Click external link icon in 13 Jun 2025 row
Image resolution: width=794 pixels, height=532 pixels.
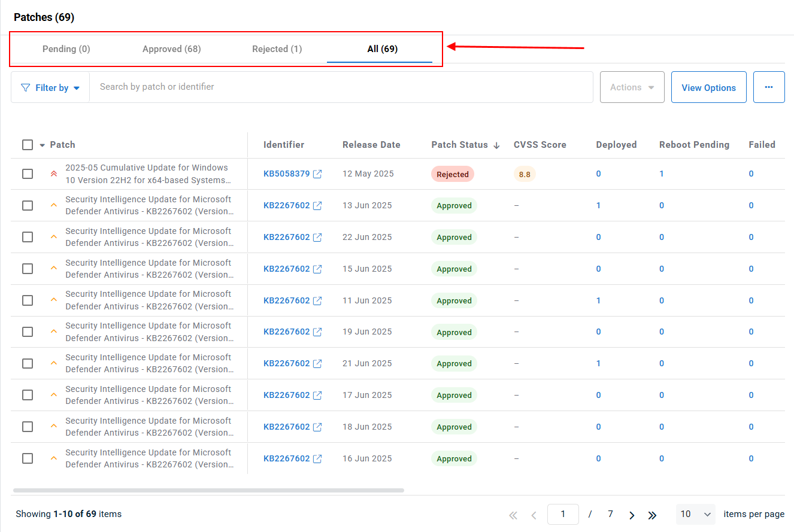pos(317,206)
